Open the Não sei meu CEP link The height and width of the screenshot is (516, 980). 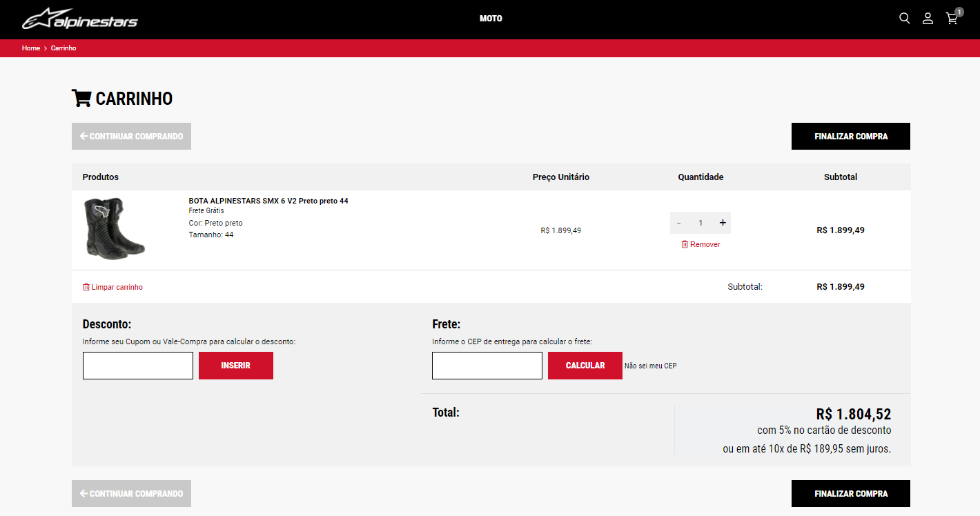pos(651,366)
